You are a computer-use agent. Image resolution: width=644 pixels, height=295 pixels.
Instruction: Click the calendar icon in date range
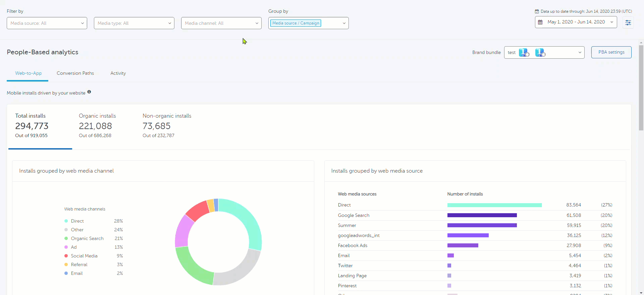click(x=540, y=22)
